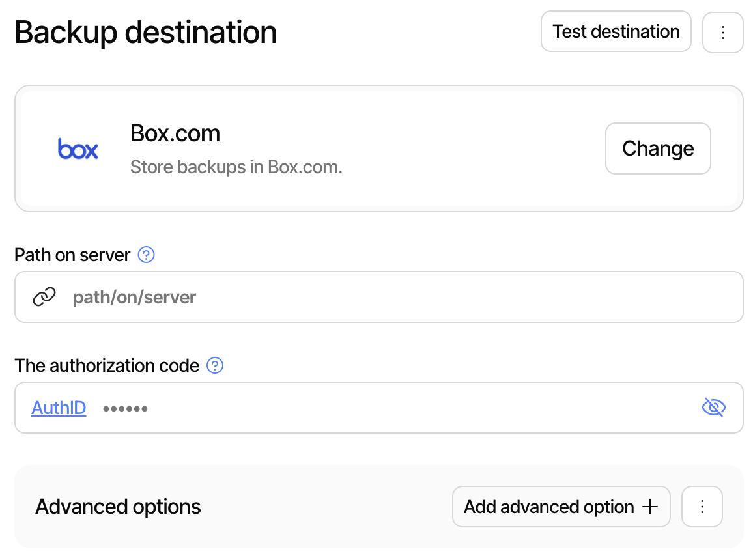The width and height of the screenshot is (753, 560).
Task: Click the plus icon on Add advanced option
Action: 650,507
